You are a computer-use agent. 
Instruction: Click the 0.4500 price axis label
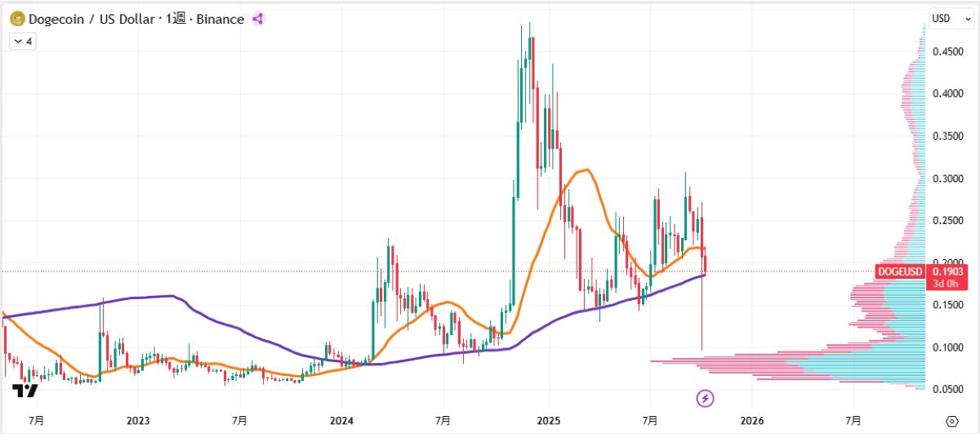(947, 51)
